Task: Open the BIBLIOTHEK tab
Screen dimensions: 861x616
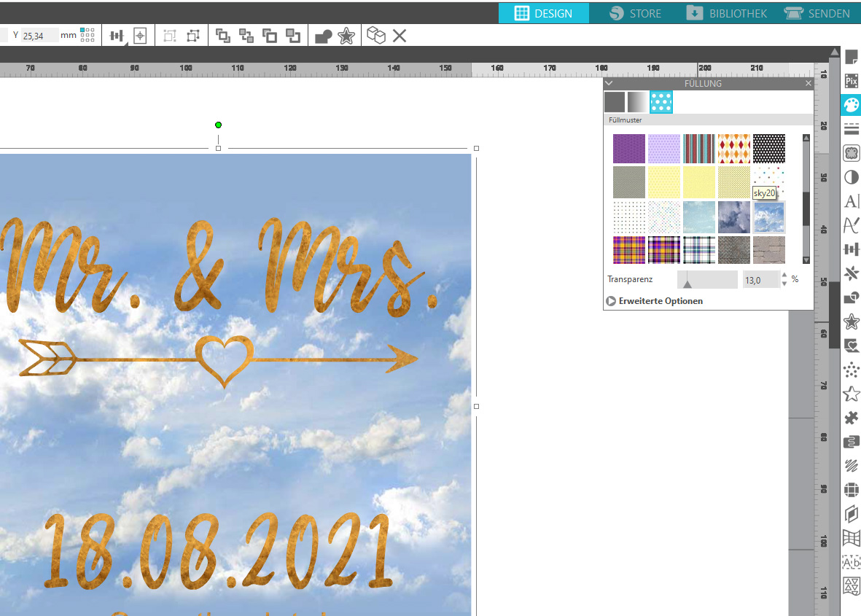Action: pyautogui.click(x=726, y=13)
